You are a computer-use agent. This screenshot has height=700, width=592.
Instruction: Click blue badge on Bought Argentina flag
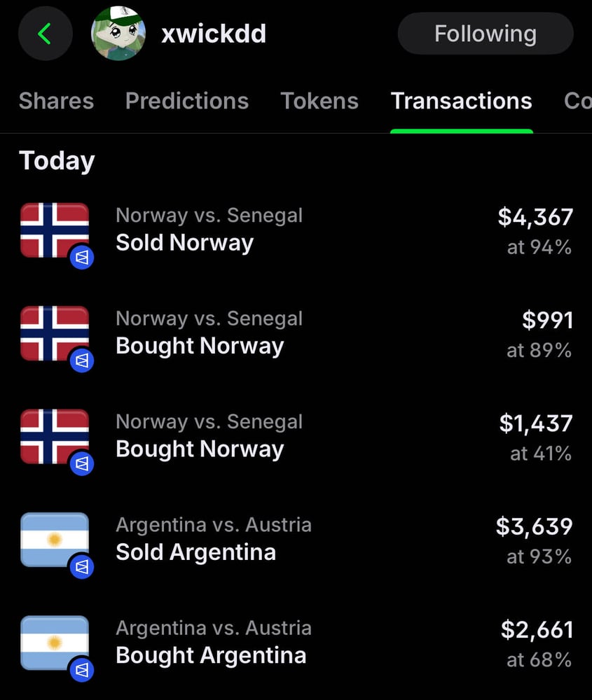point(82,670)
